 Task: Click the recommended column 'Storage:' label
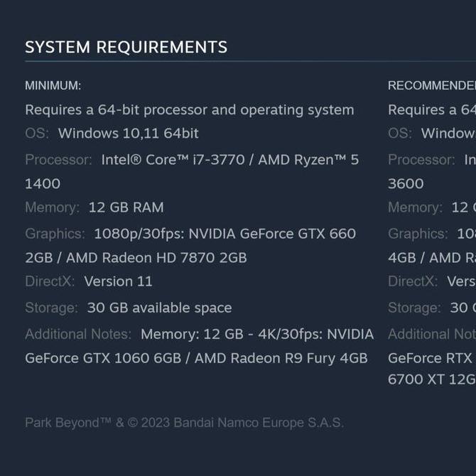pos(415,308)
